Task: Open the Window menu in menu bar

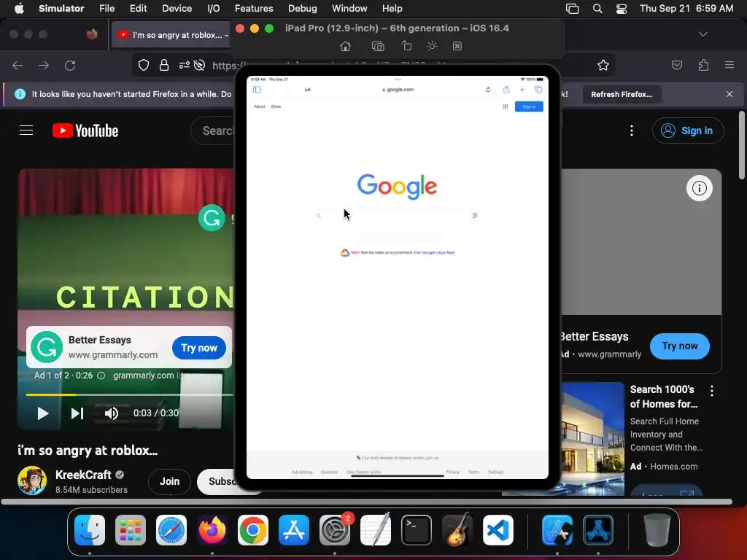Action: [349, 9]
